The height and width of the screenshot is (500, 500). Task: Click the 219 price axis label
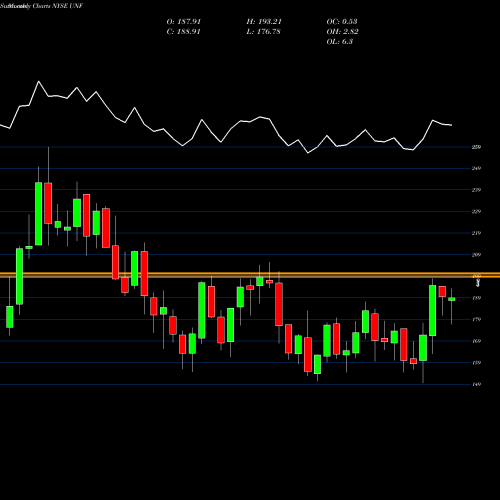tap(476, 233)
